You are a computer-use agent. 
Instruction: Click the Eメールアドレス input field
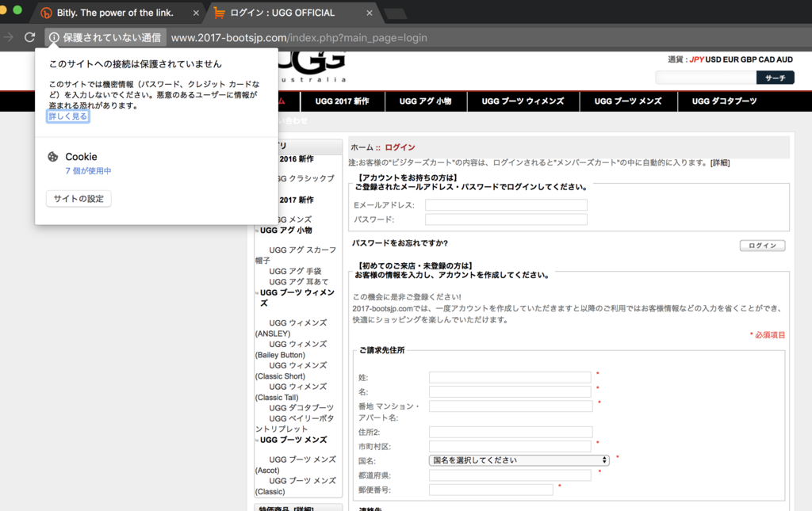(x=506, y=205)
